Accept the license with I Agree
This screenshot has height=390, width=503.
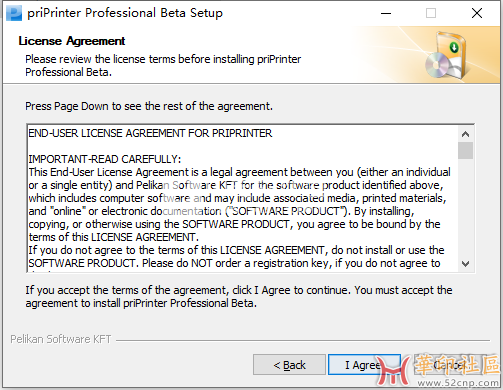click(x=364, y=365)
